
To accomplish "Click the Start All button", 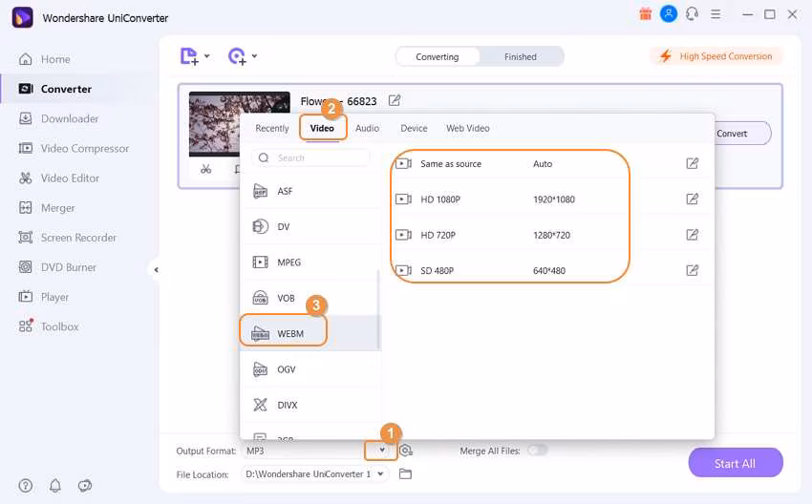I will coord(736,463).
